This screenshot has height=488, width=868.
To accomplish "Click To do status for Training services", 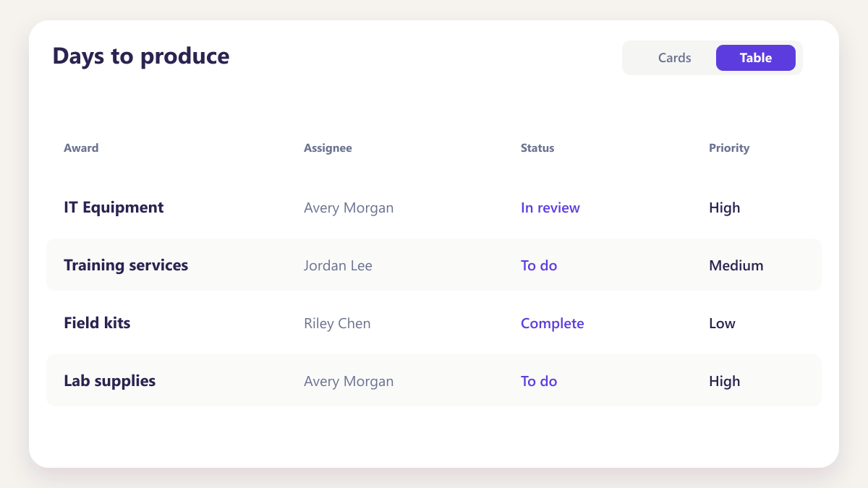I will (x=539, y=265).
